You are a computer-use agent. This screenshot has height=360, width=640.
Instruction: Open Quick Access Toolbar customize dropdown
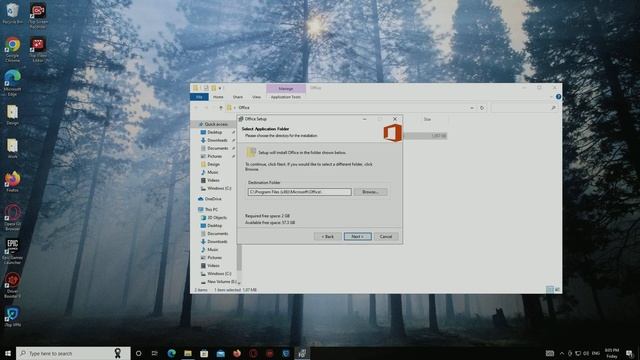[x=220, y=88]
